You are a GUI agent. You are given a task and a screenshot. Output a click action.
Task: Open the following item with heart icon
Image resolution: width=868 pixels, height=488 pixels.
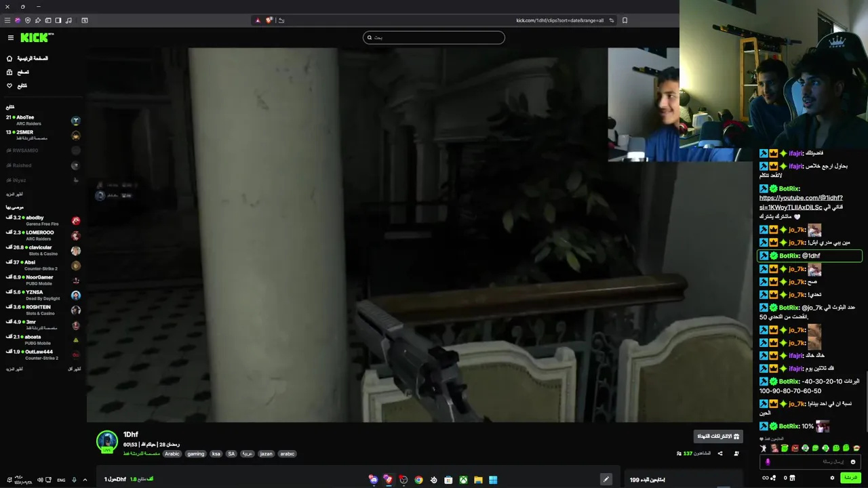pyautogui.click(x=17, y=85)
